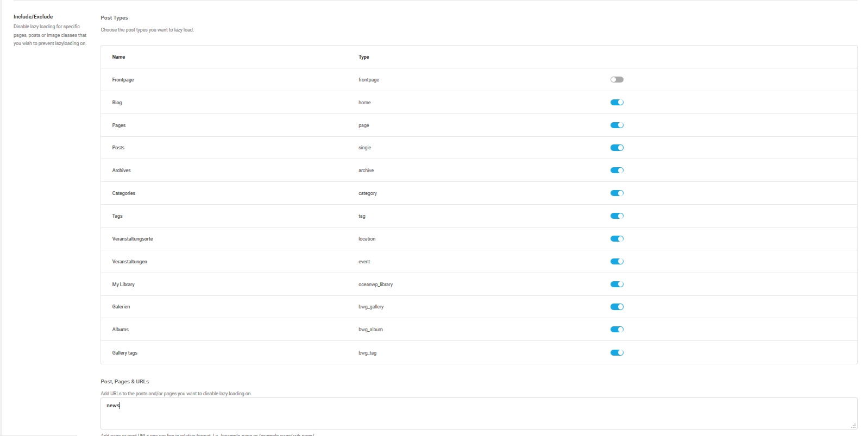Toggle off Categories lazy loading
The image size is (868, 436).
click(617, 193)
